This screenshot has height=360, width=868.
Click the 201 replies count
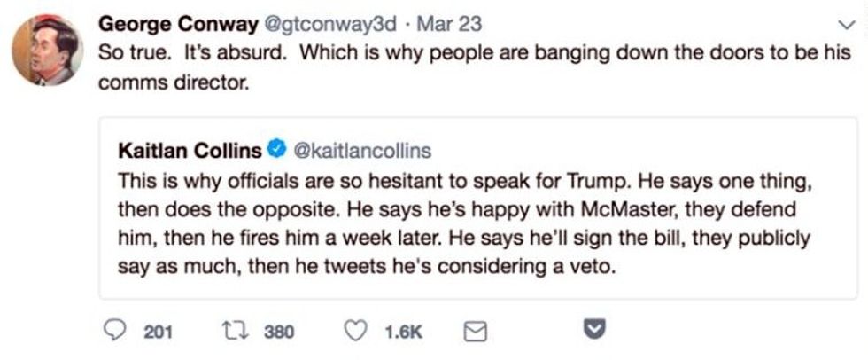click(x=158, y=332)
